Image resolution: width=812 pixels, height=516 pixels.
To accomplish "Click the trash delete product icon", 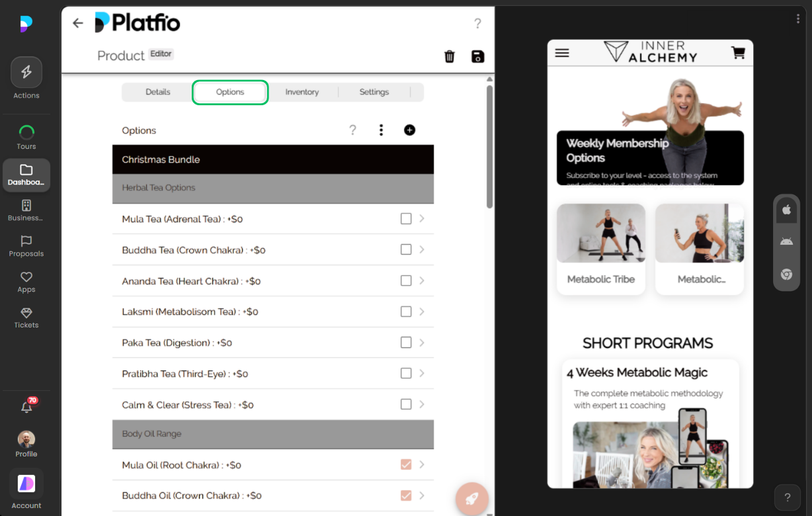I will [450, 56].
